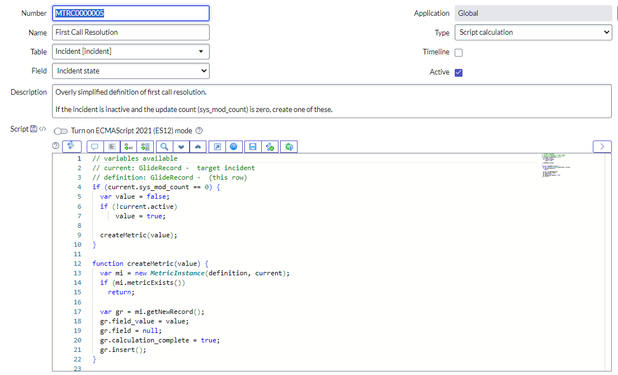Click find previous up-arrow icon
The width and height of the screenshot is (618, 375).
coord(198,147)
